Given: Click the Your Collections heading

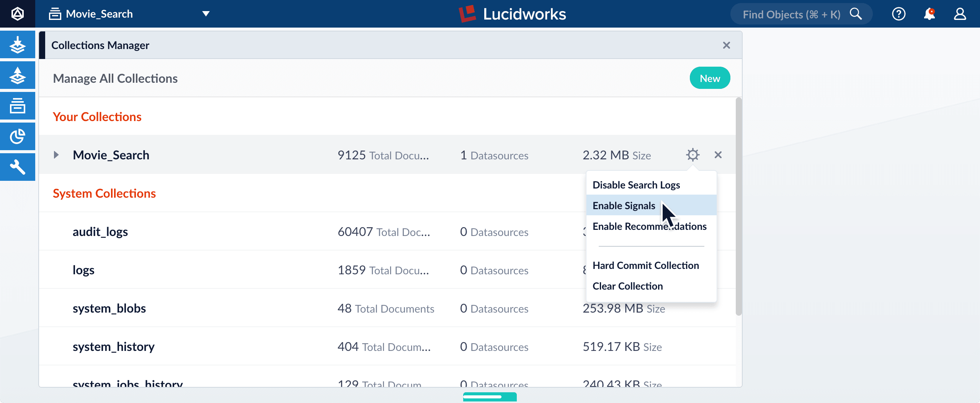Looking at the screenshot, I should pyautogui.click(x=97, y=117).
